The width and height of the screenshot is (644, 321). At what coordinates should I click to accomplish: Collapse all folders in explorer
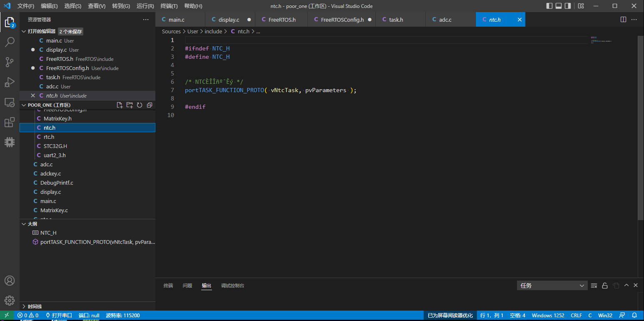point(150,105)
